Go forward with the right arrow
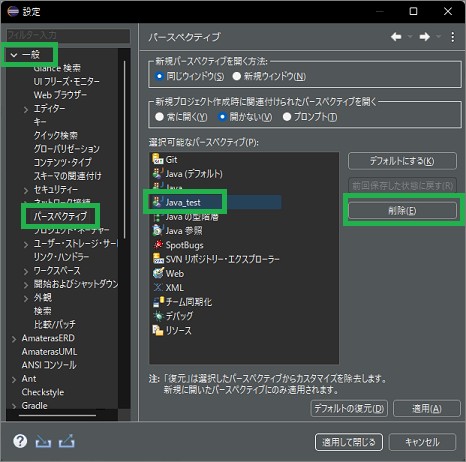The height and width of the screenshot is (462, 466). click(424, 37)
